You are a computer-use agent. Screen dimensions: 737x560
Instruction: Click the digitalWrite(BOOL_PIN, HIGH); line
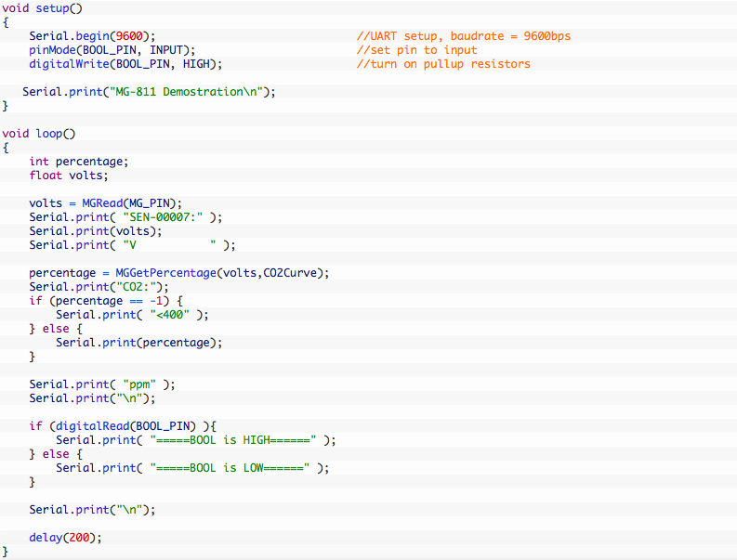(x=125, y=64)
